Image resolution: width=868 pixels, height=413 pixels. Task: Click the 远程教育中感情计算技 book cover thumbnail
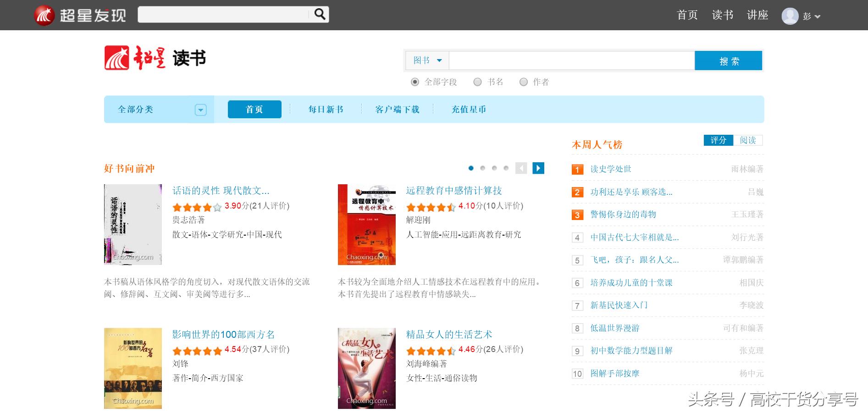(366, 225)
